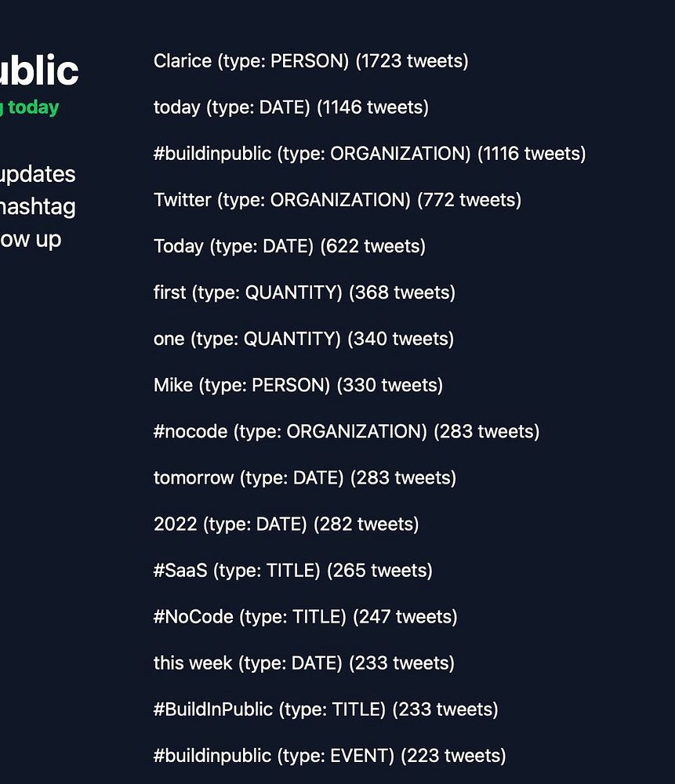This screenshot has height=784, width=675.
Task: Open the #nocode ORGANIZATION entry
Action: pos(346,431)
